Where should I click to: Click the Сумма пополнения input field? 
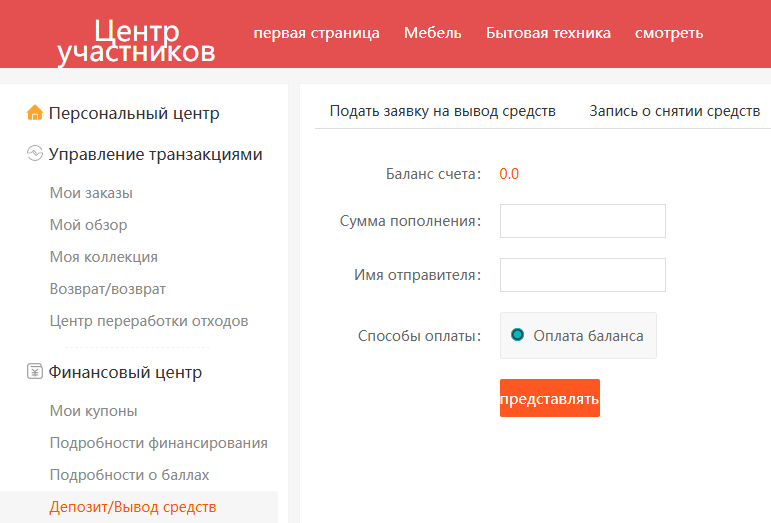[x=582, y=221]
